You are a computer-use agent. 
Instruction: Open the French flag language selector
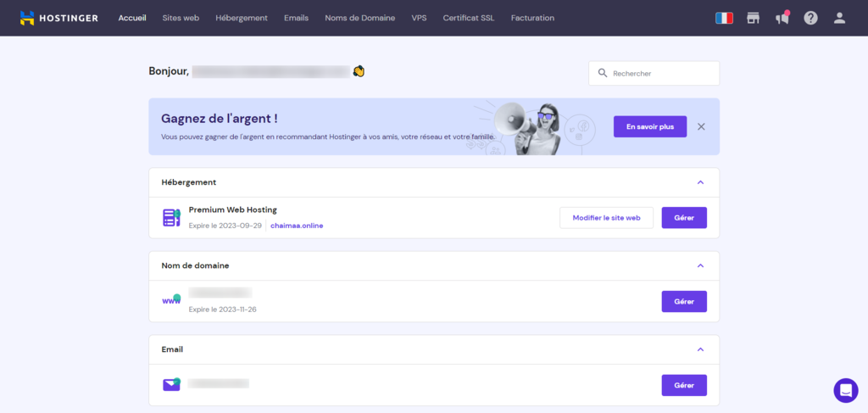724,18
